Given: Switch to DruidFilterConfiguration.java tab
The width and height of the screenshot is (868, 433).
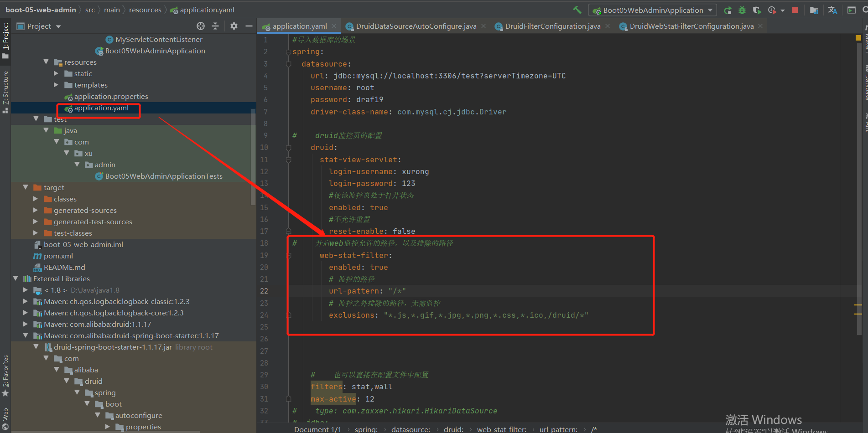Looking at the screenshot, I should 552,26.
